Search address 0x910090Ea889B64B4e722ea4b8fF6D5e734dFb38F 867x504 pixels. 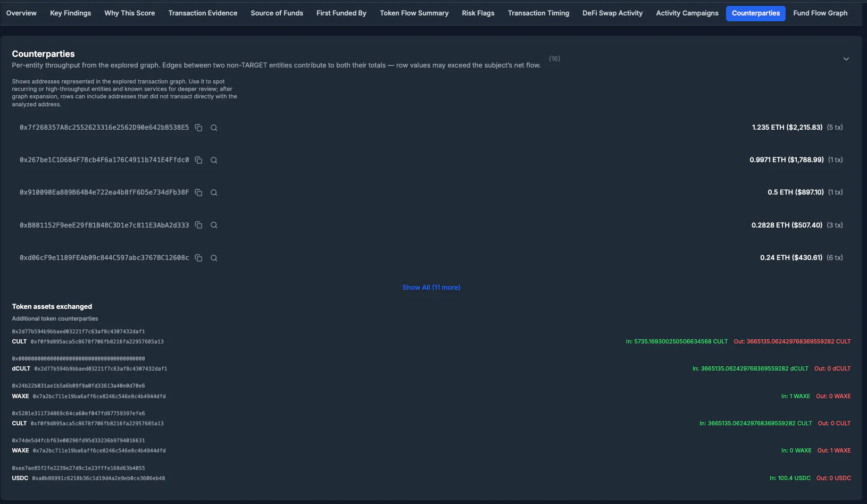point(214,192)
